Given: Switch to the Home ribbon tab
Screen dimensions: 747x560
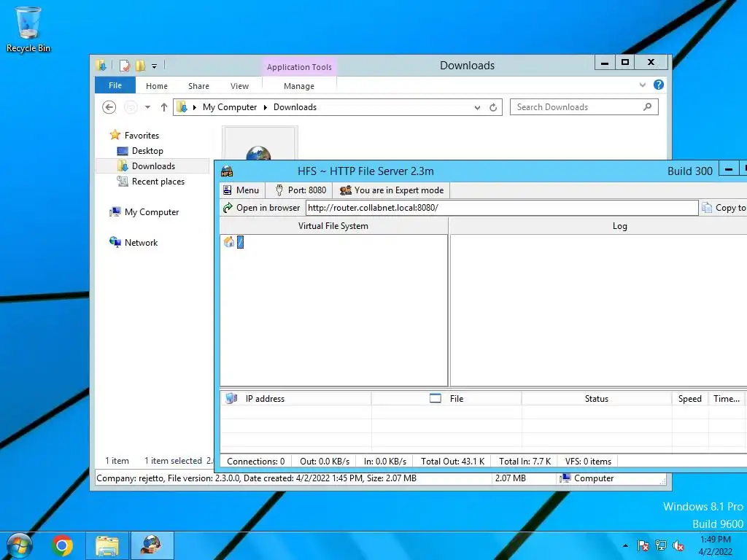Looking at the screenshot, I should point(157,86).
